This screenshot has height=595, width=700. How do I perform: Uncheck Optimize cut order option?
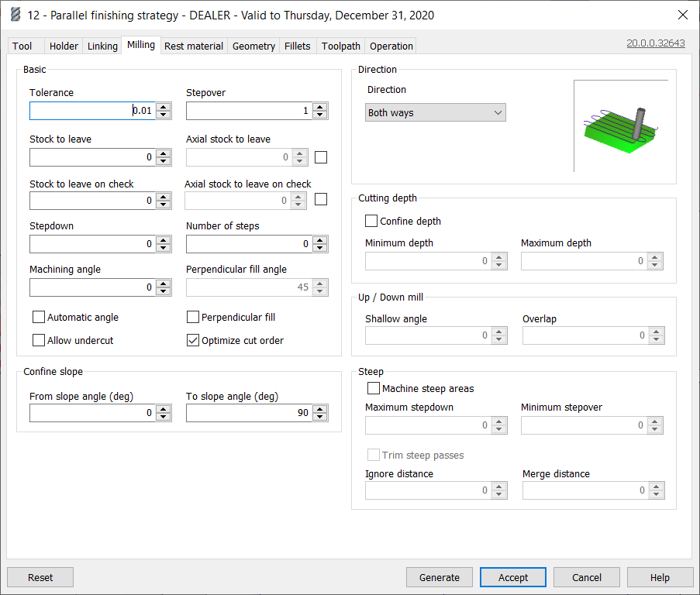pyautogui.click(x=194, y=340)
